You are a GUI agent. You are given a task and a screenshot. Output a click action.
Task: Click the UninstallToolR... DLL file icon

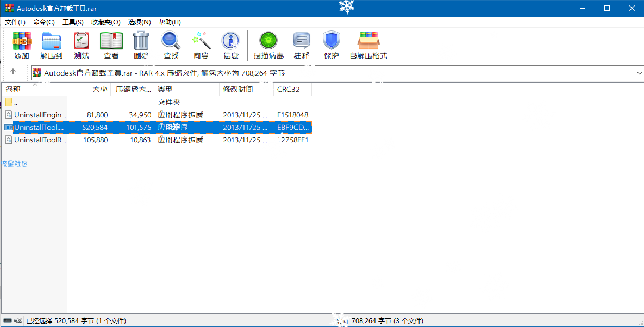coord(9,140)
